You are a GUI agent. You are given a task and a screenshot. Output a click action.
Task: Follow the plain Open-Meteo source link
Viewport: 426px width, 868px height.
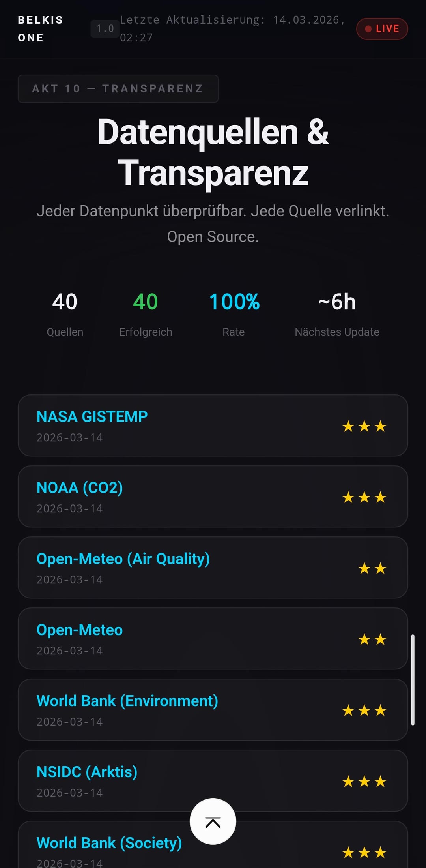(80, 630)
